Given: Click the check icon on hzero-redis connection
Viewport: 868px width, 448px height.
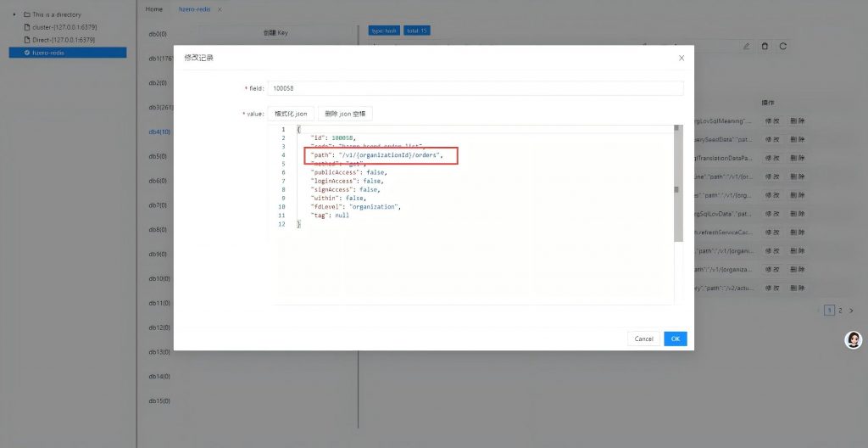Looking at the screenshot, I should [x=27, y=53].
